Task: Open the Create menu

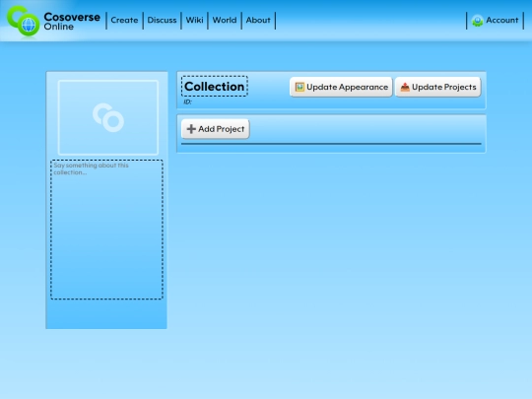Action: coord(124,21)
